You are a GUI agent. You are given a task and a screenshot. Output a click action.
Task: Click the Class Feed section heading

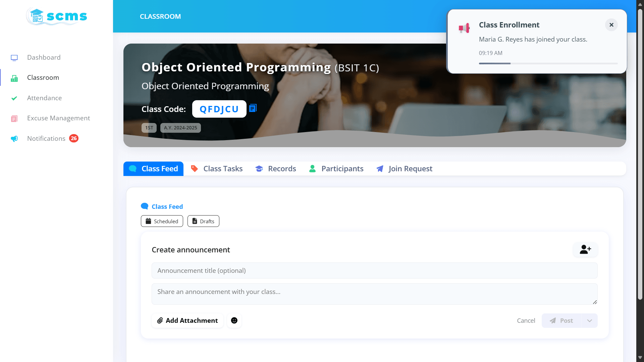click(162, 206)
